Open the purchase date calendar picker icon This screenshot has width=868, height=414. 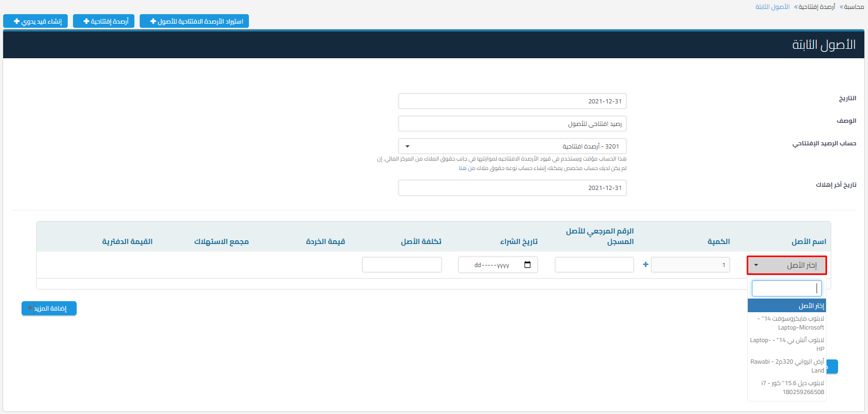coord(527,264)
